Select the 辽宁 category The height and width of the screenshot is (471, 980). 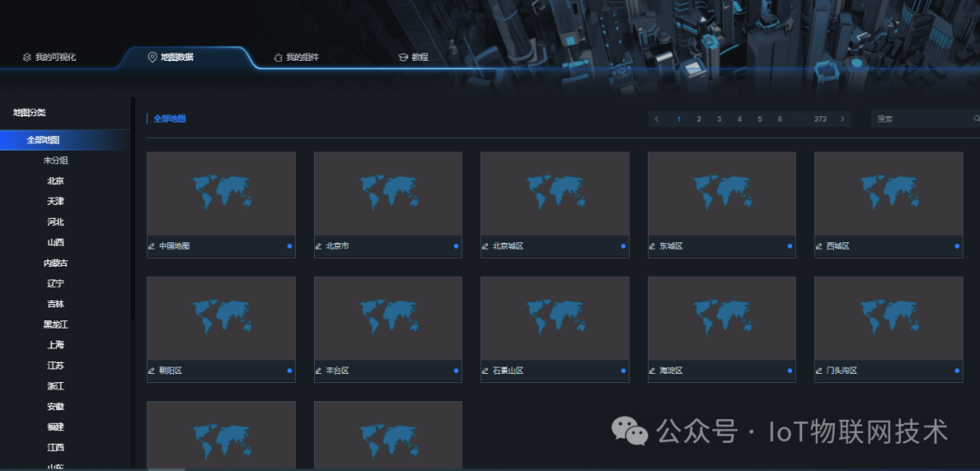coord(55,284)
